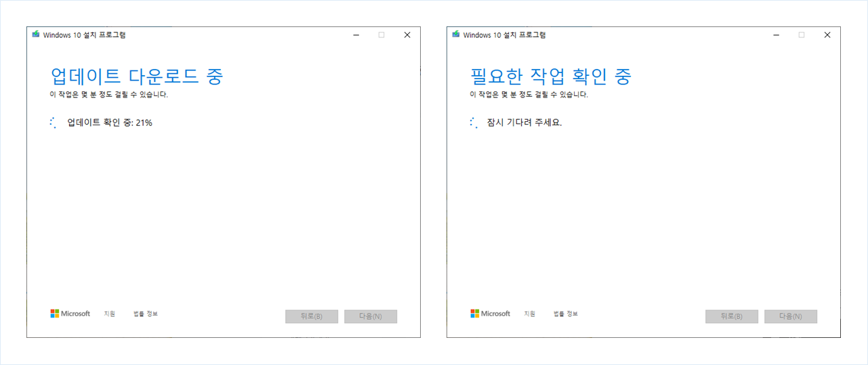
Task: Minimize the left Windows 10 setup window
Action: [356, 35]
